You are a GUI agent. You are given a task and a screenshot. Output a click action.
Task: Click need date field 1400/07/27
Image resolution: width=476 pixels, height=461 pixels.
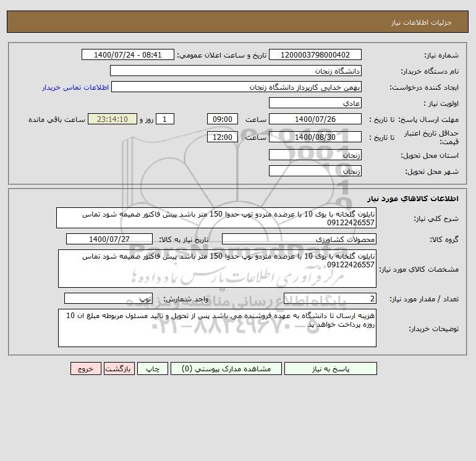click(x=109, y=239)
